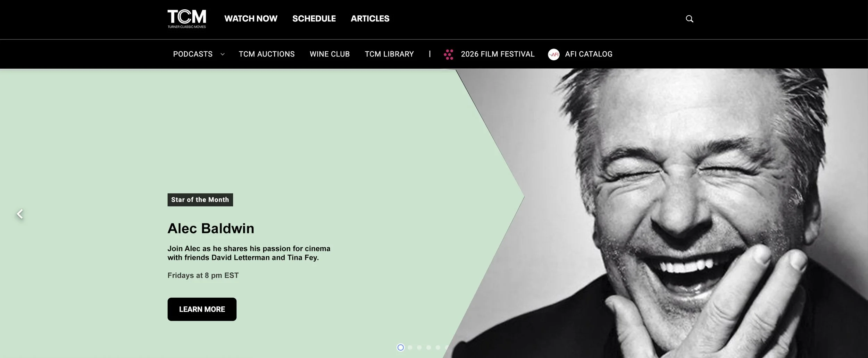Go to the Schedule page
This screenshot has width=868, height=358.
[314, 19]
